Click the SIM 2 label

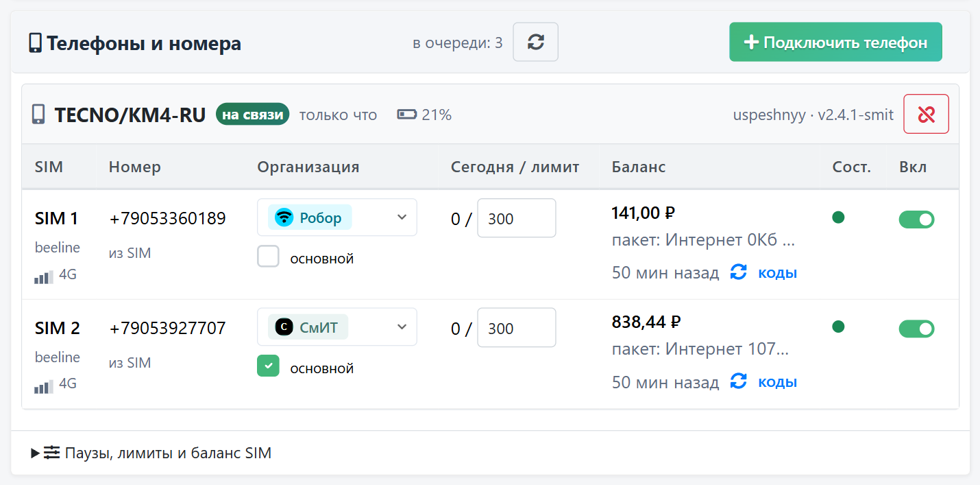point(58,329)
